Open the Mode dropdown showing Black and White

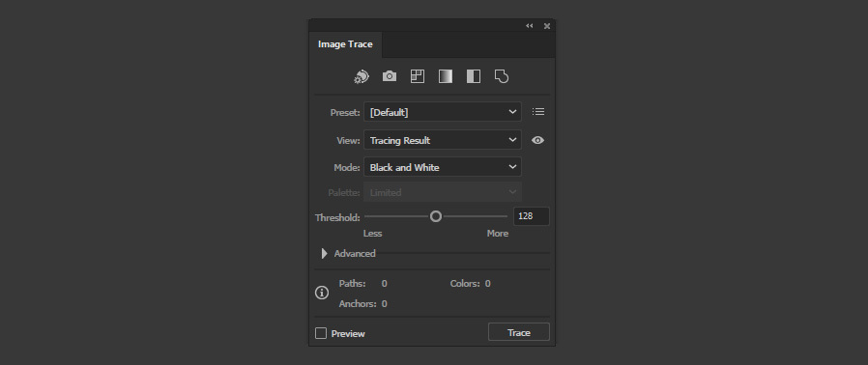(x=443, y=167)
